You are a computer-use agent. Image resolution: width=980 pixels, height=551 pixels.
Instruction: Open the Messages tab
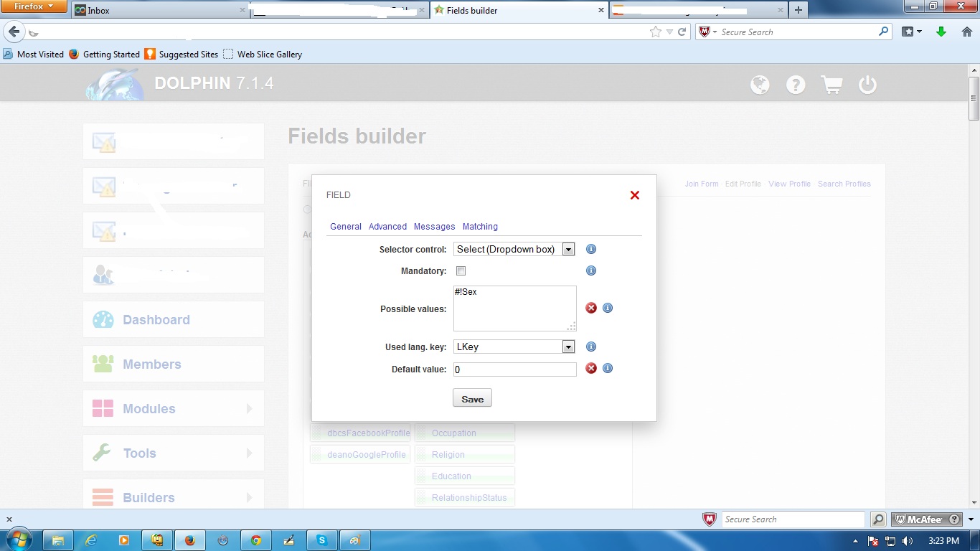(x=434, y=226)
